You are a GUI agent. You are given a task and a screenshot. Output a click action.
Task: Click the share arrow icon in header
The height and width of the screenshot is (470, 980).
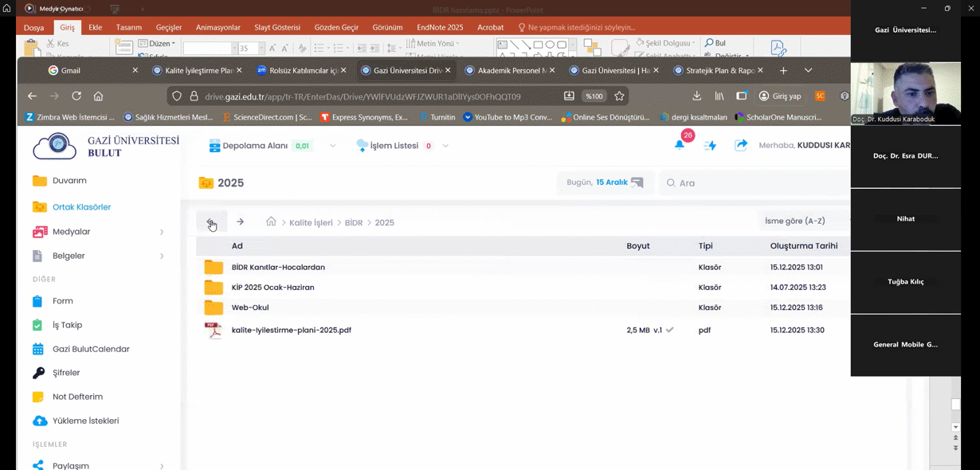pos(741,145)
